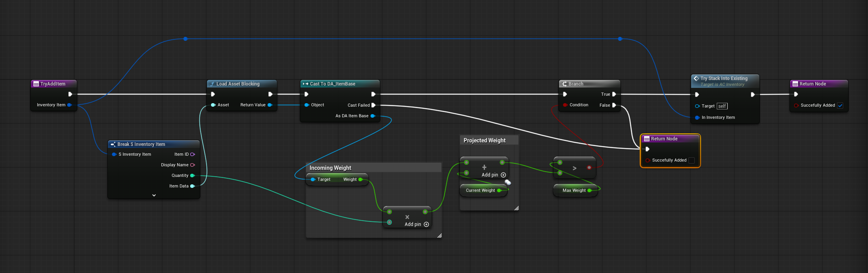Click add node output pin

[x=502, y=162]
